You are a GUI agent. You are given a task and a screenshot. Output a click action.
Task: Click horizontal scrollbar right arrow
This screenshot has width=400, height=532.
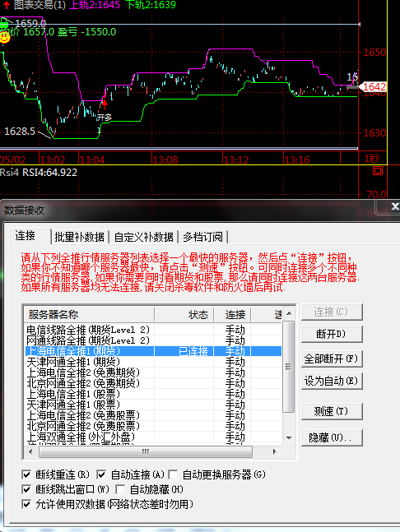pos(275,451)
